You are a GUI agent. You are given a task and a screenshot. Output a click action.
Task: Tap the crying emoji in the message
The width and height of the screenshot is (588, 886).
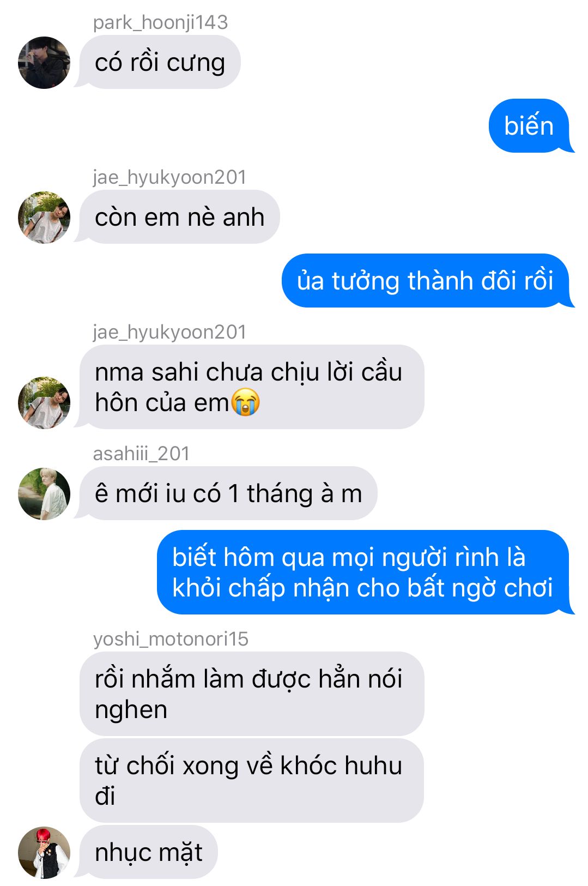pyautogui.click(x=245, y=403)
